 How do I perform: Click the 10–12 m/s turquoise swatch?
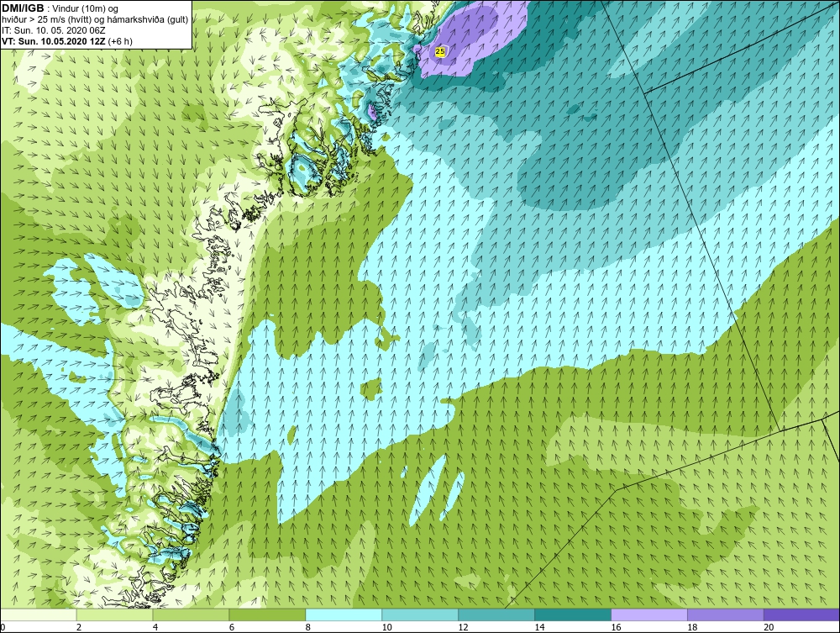[x=420, y=615]
